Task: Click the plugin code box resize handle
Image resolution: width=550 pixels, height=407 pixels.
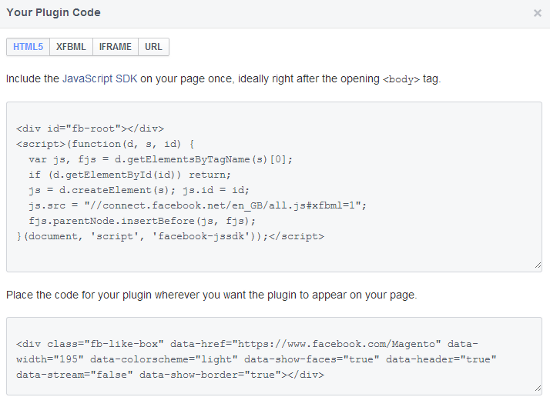Action: 538,388
